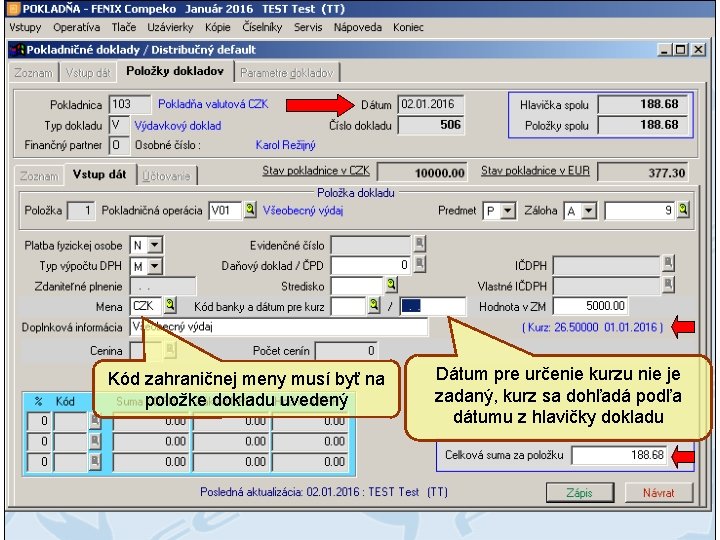This screenshot has width=720, height=540.
Task: Click Stav pokladnice v CZK link
Action: [316, 171]
